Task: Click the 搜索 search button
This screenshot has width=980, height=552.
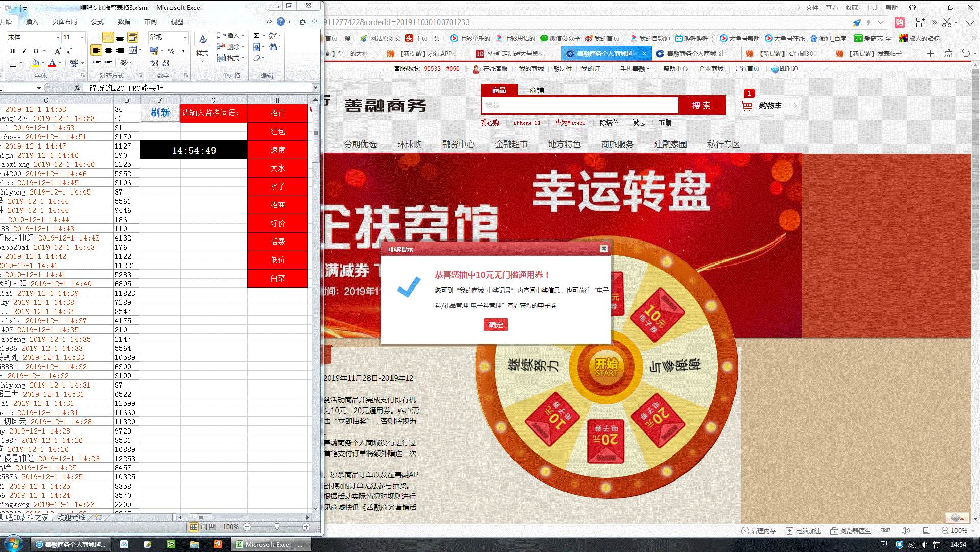Action: pos(703,106)
